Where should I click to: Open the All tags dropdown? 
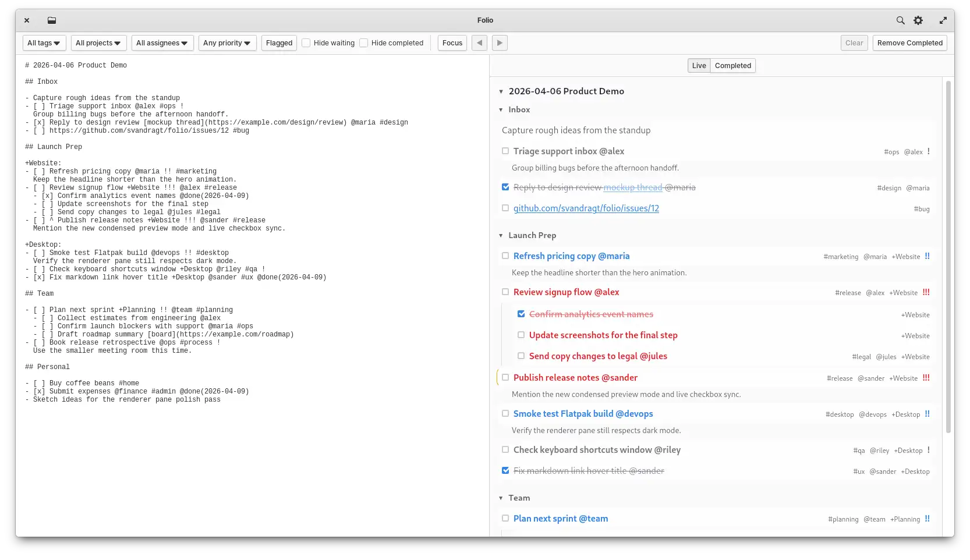click(x=44, y=43)
